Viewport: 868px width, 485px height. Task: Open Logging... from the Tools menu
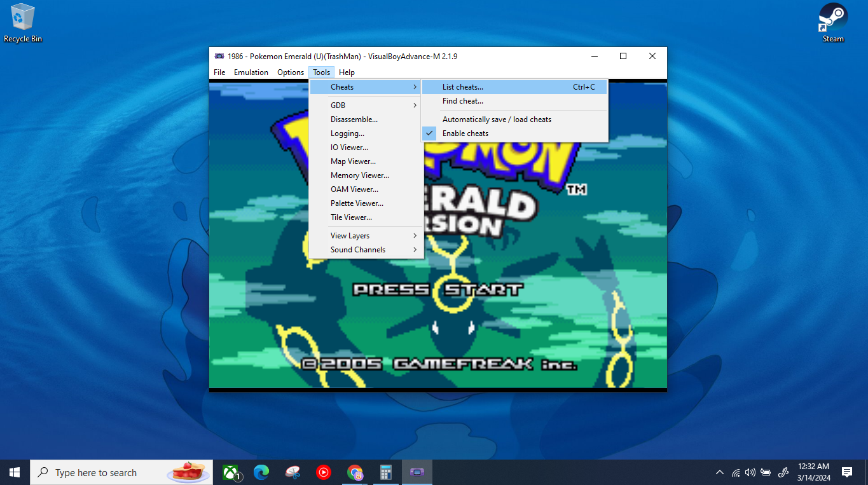pos(366,133)
